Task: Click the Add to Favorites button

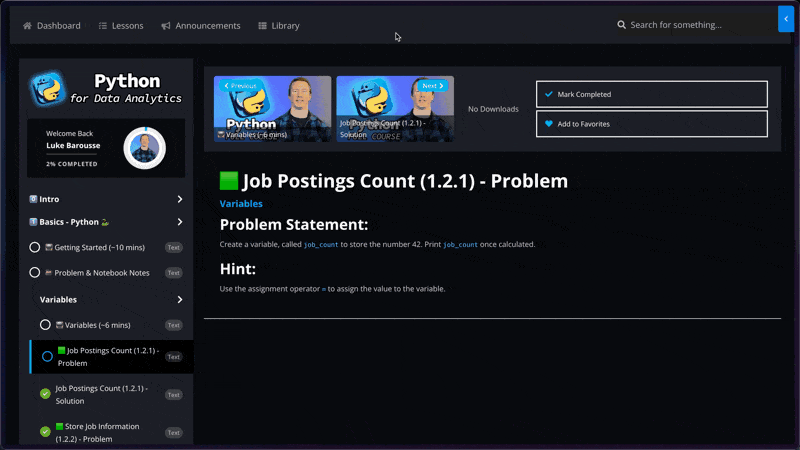Action: coord(652,123)
